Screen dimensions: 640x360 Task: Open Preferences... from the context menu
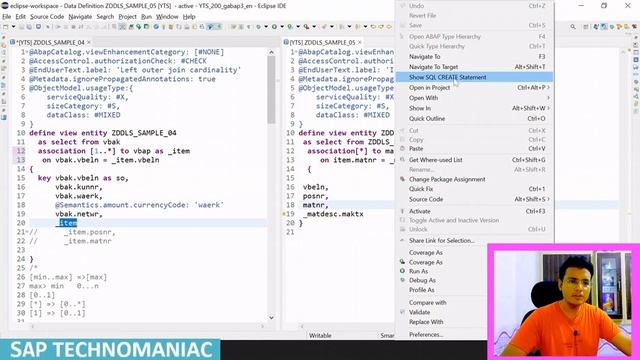pos(426,335)
